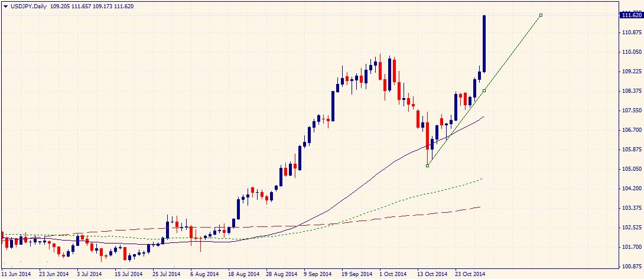Viewport: 644px width, 279px height.
Task: Click the 1 Oct 2014 date label
Action: [393, 274]
